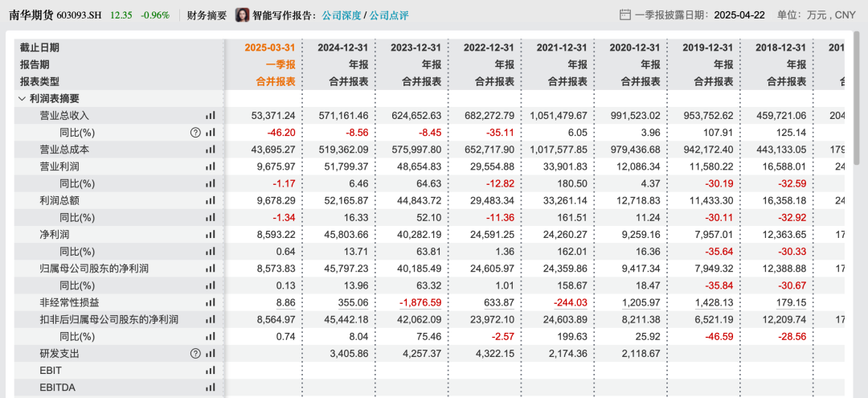
Task: Click help icon on first 同比(%) row
Action: coord(194,133)
